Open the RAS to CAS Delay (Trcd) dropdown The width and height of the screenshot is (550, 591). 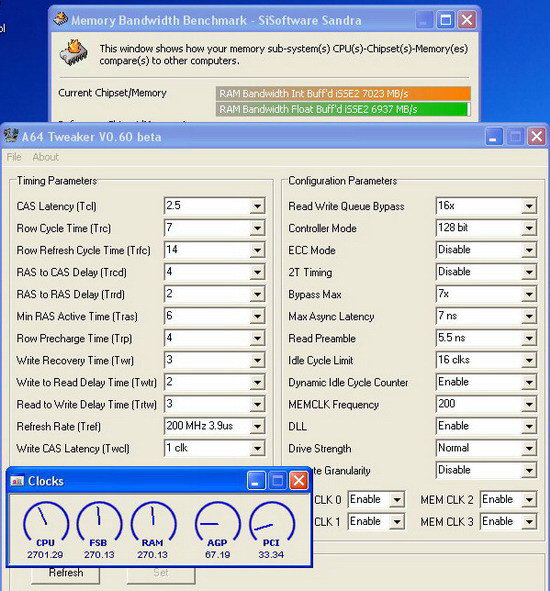pos(257,272)
